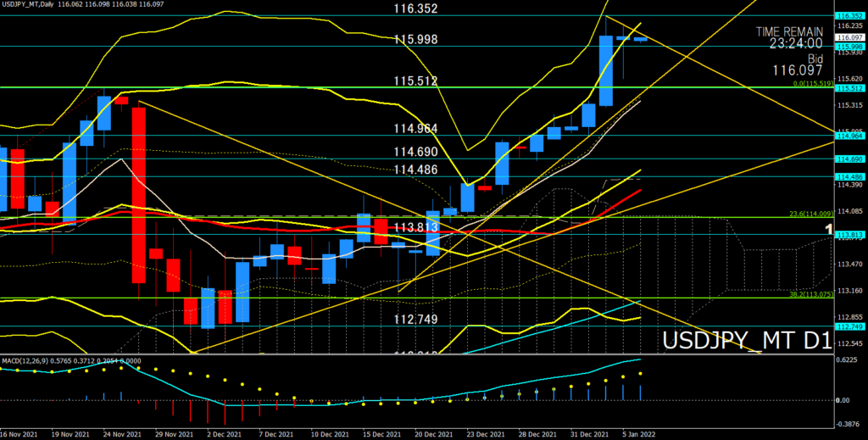The height and width of the screenshot is (440, 868).
Task: Click the 31 Dec 2021 date label
Action: pos(588,435)
